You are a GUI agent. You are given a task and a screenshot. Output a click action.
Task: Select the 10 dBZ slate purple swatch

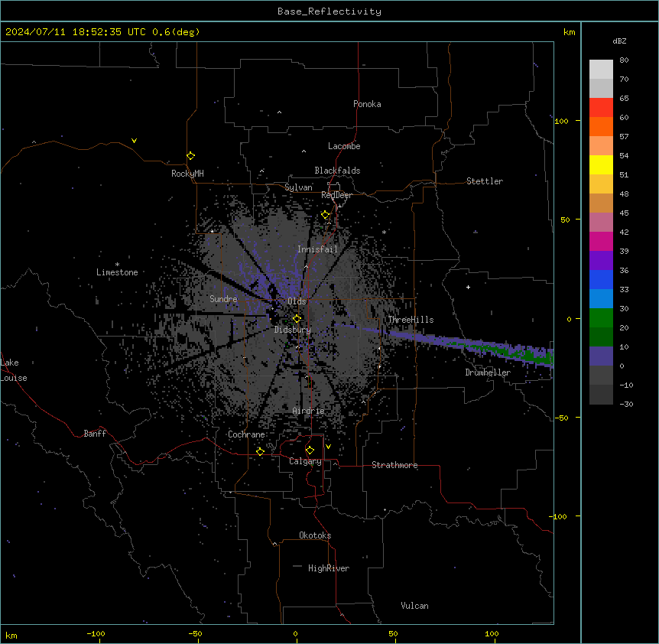(x=601, y=356)
